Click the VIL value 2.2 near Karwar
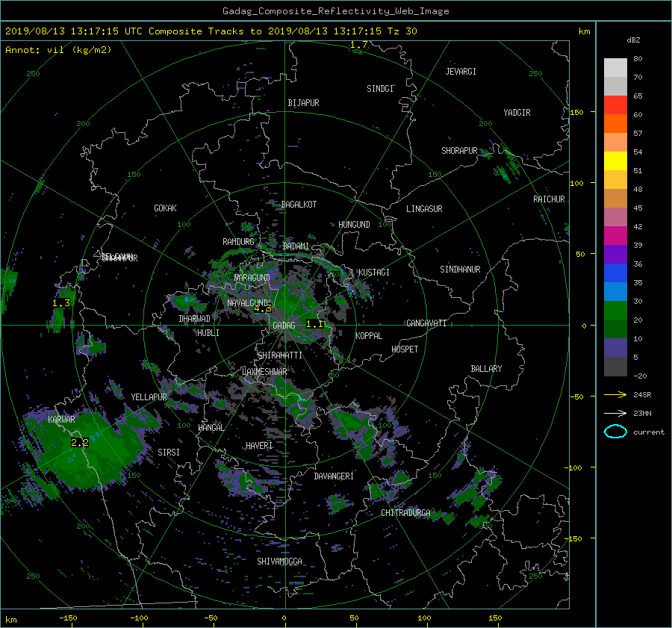Viewport: 672px width, 628px height. (x=80, y=442)
